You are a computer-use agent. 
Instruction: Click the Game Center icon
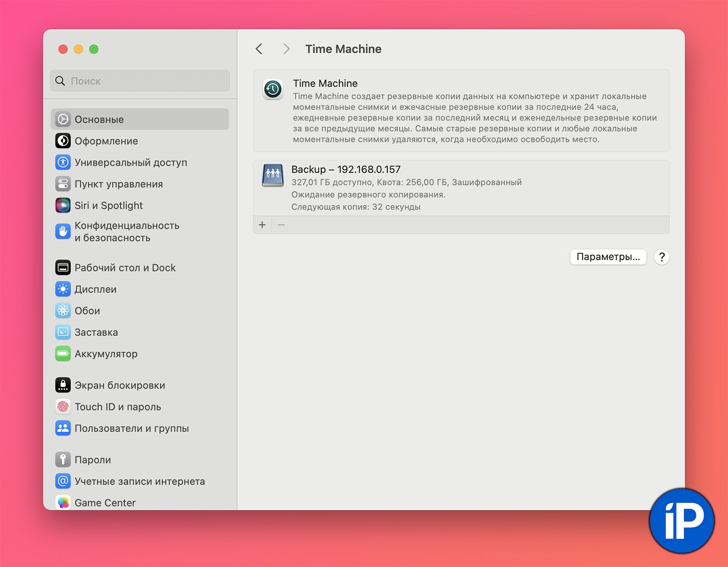(x=63, y=502)
